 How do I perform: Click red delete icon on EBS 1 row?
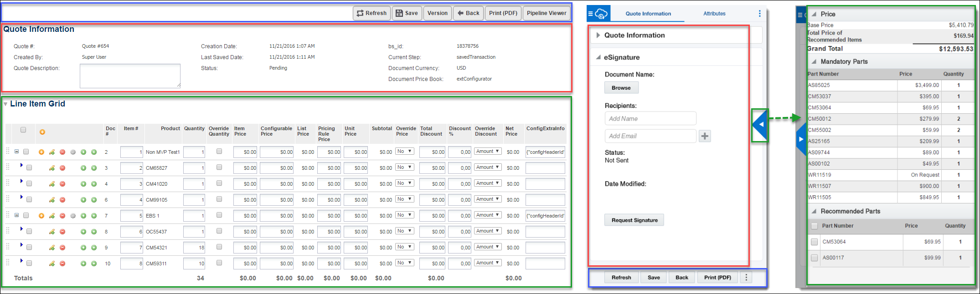tap(62, 216)
